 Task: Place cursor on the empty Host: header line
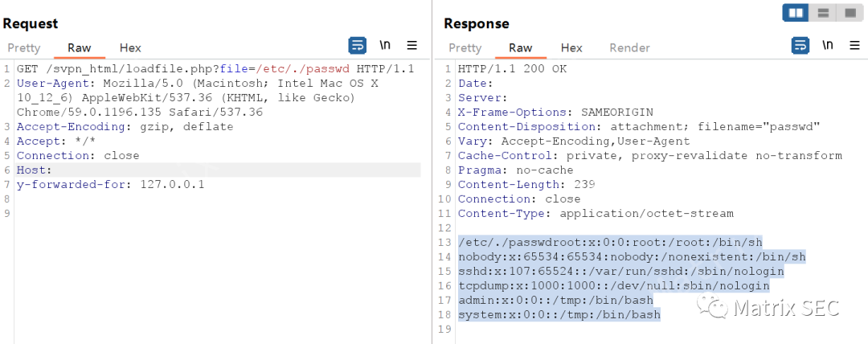pos(218,170)
